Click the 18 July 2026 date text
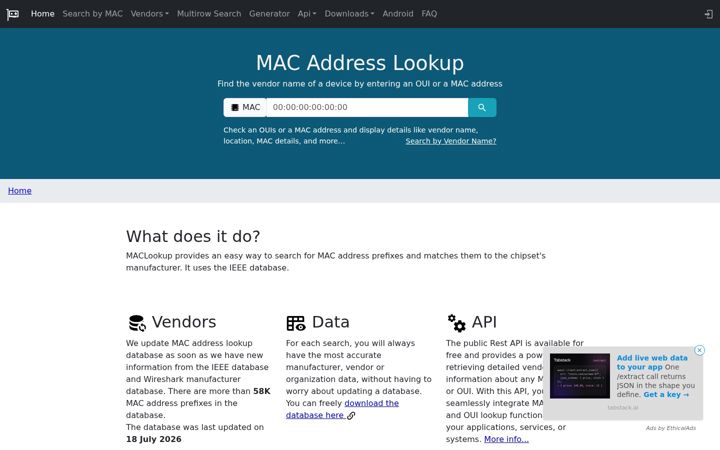720x450 pixels. pos(153,439)
